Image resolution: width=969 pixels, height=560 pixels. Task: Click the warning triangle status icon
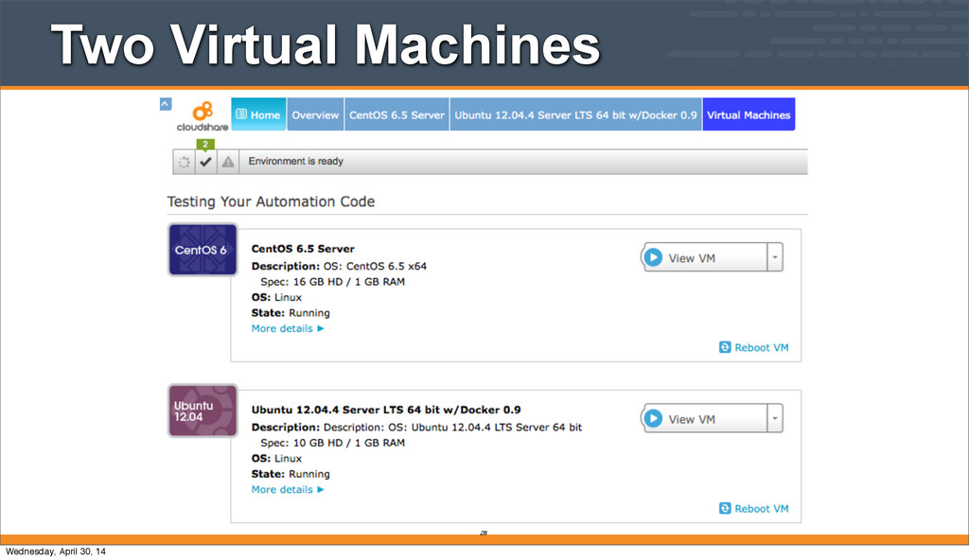pyautogui.click(x=228, y=162)
